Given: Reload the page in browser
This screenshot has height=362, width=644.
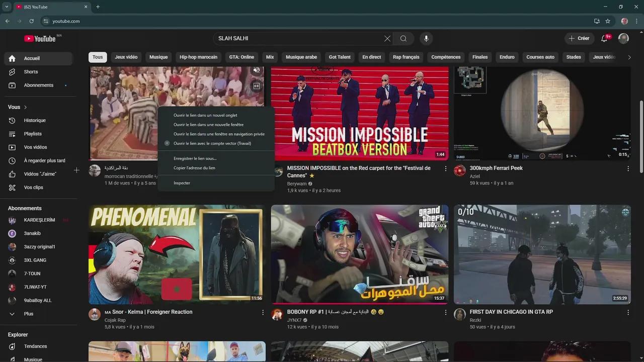Looking at the screenshot, I should (x=31, y=21).
